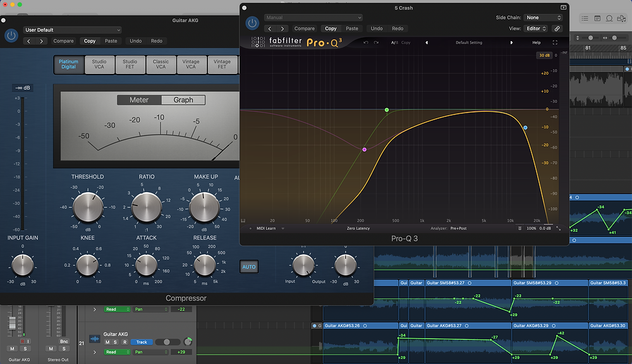Toggle the Pro-Q 3 plugin power button
This screenshot has width=632, height=364.
click(x=252, y=23)
